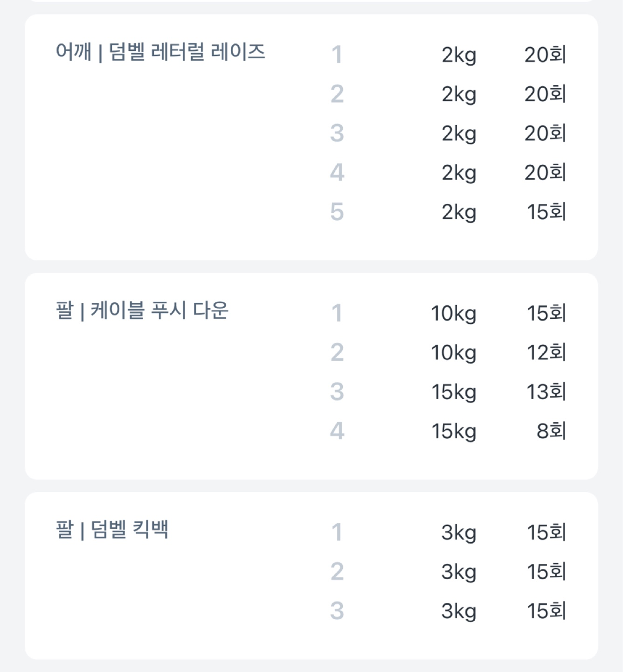Tap 15kg weight in set 4 of 케이블 푸시 다운

pos(453,431)
